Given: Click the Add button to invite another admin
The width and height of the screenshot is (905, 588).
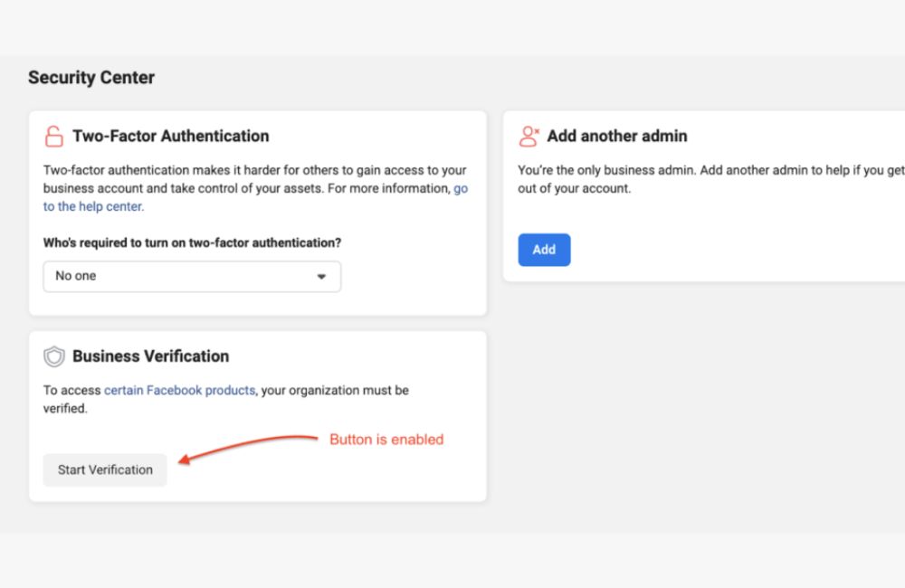Looking at the screenshot, I should (x=544, y=250).
